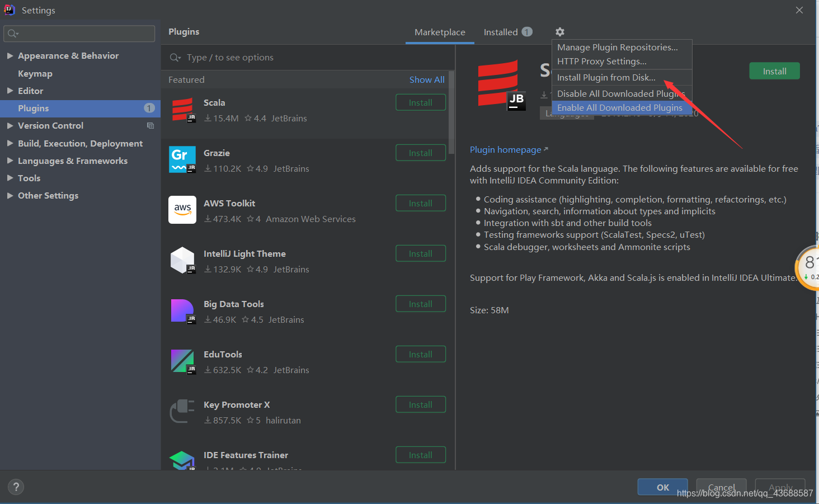Click the Big Data Tools plugin icon
This screenshot has width=819, height=504.
tap(182, 310)
